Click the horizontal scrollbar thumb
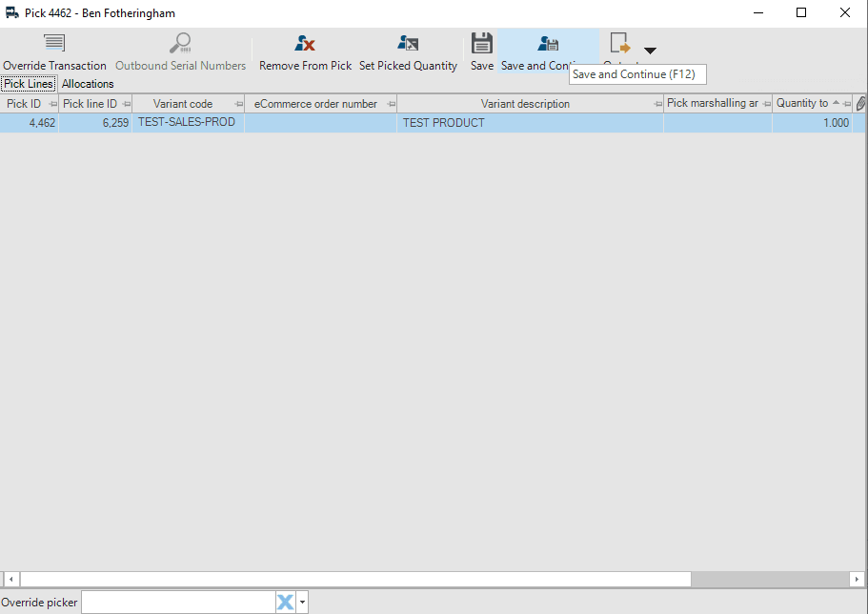The width and height of the screenshot is (868, 614). [x=355, y=579]
